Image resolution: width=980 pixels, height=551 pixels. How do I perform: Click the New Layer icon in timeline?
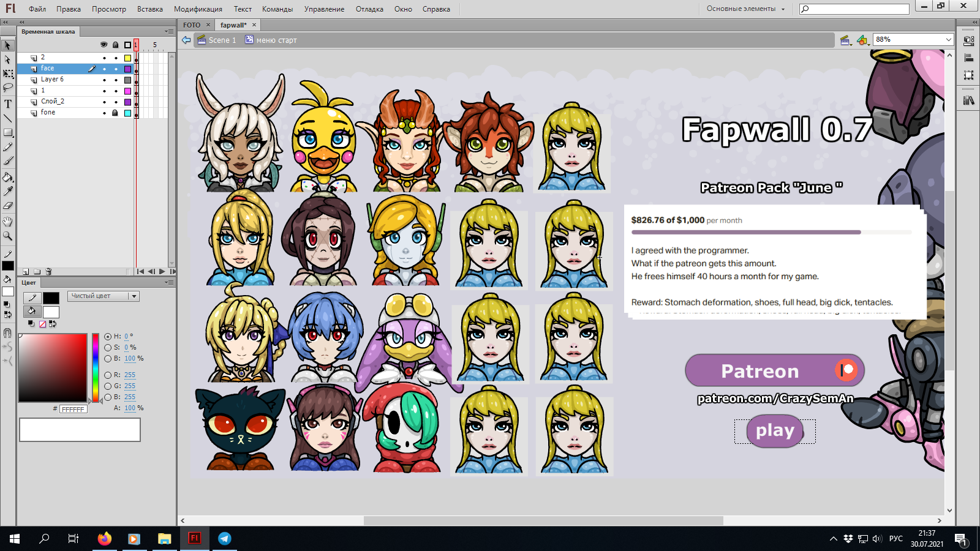tap(26, 271)
